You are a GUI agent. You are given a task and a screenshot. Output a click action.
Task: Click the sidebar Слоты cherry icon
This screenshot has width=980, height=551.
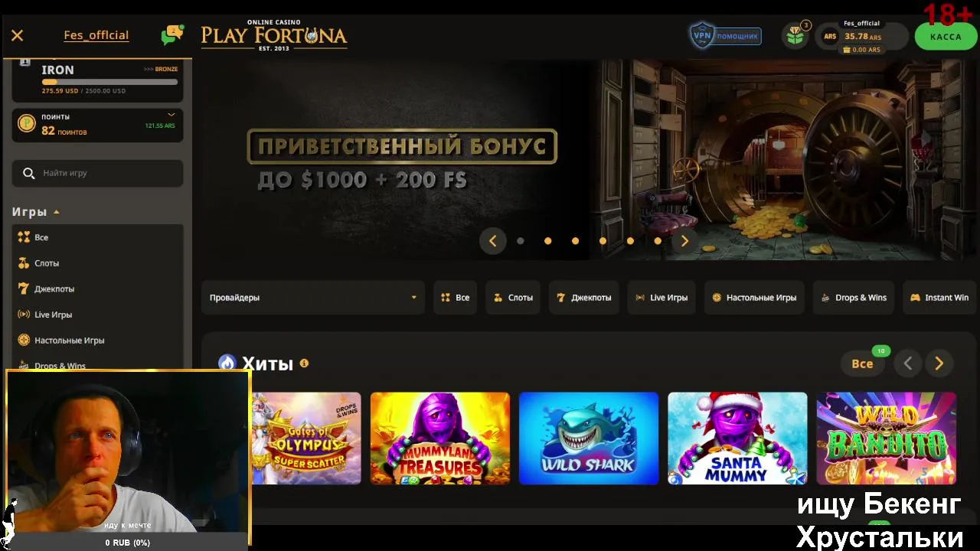(x=24, y=263)
